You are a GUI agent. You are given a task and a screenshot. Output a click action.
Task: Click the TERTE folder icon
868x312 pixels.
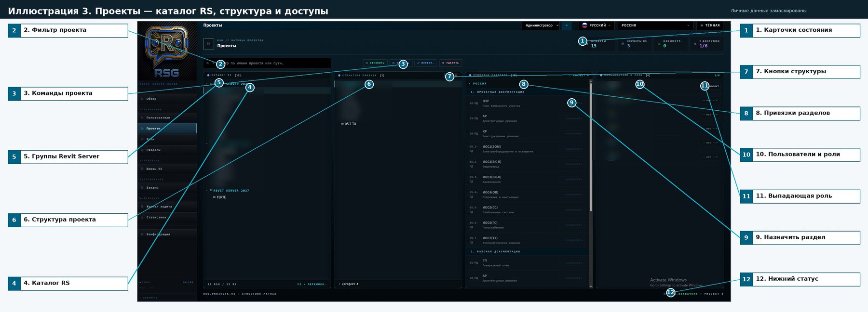[x=214, y=197]
